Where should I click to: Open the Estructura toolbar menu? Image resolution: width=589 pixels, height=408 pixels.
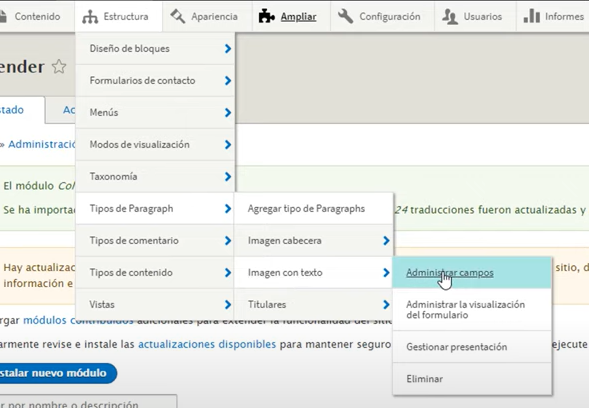126,17
